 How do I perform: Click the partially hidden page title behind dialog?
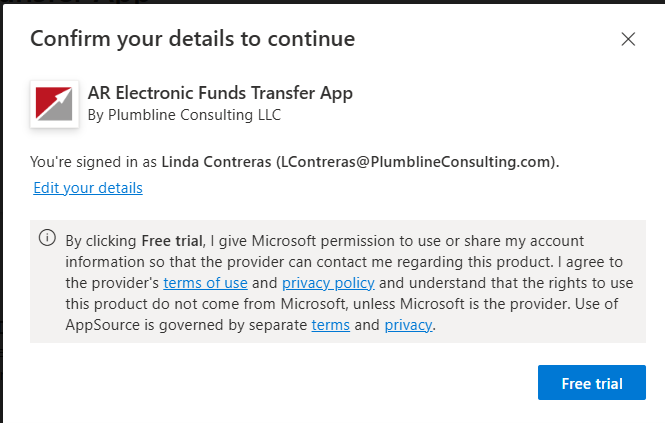point(76,1)
